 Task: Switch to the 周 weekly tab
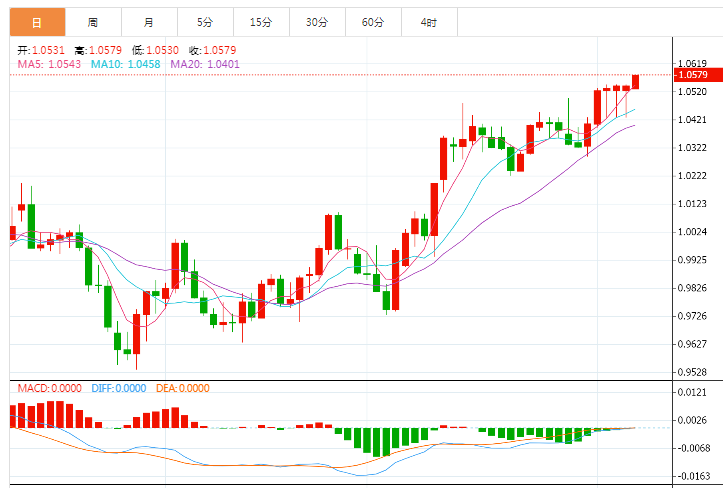[94, 22]
